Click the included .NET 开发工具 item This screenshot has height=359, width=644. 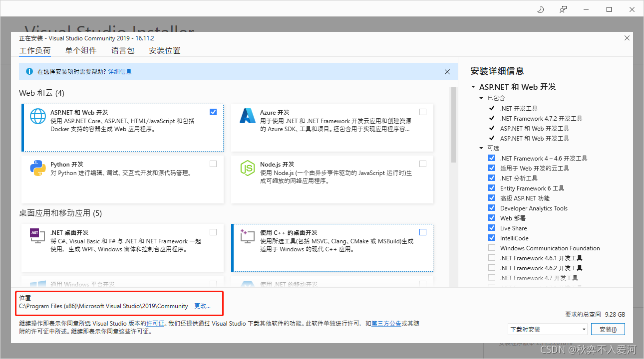pos(519,108)
